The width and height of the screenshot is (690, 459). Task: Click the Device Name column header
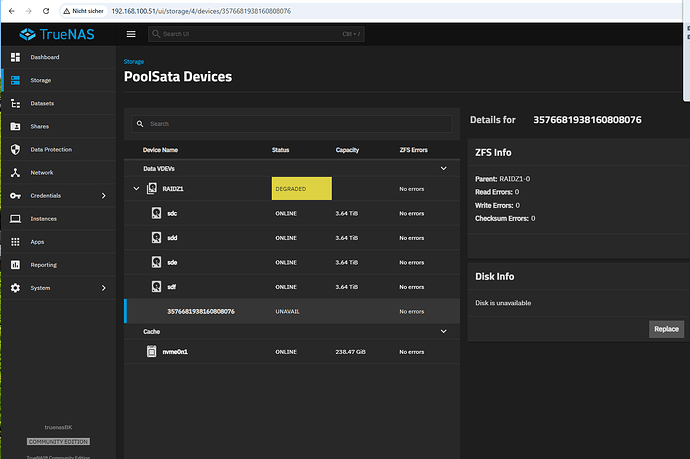click(x=160, y=150)
